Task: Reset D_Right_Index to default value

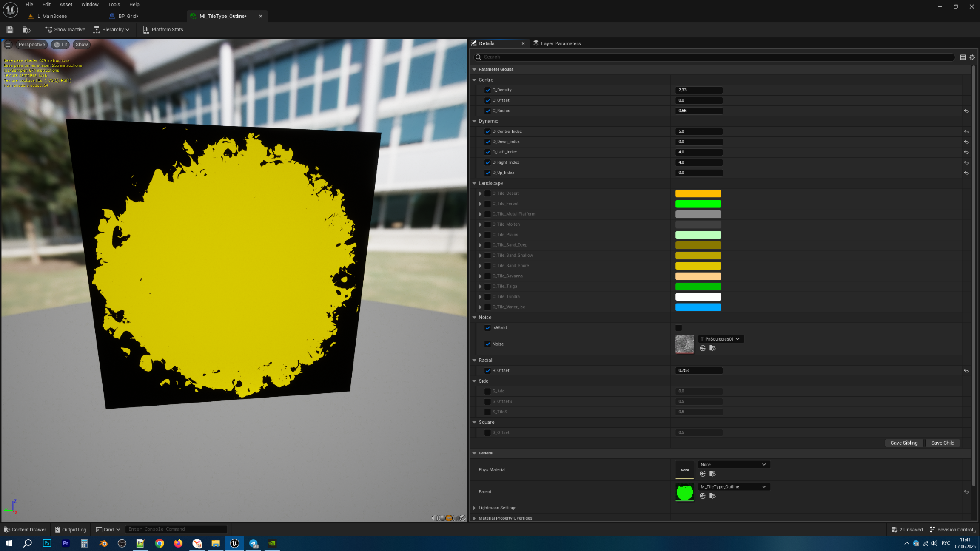Action: 966,163
